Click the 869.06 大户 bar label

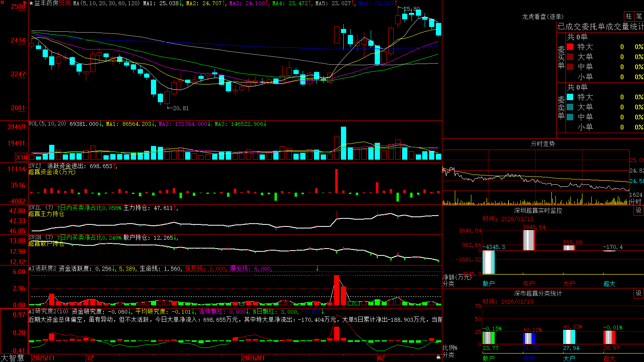pyautogui.click(x=573, y=242)
